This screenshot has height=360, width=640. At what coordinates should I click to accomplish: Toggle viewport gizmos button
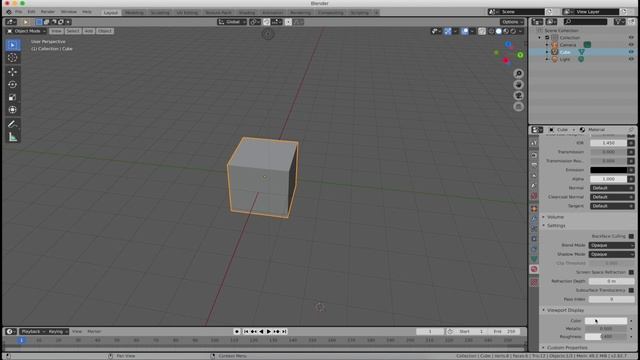coord(447,31)
